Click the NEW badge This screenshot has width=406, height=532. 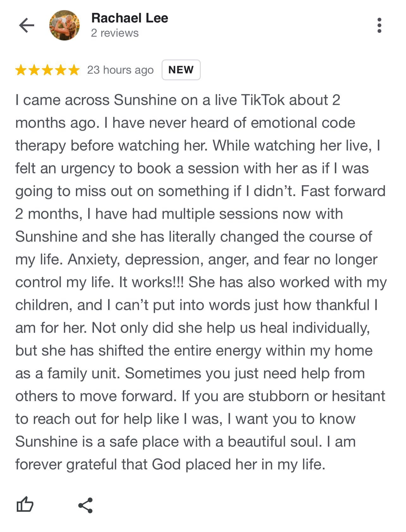(x=181, y=70)
